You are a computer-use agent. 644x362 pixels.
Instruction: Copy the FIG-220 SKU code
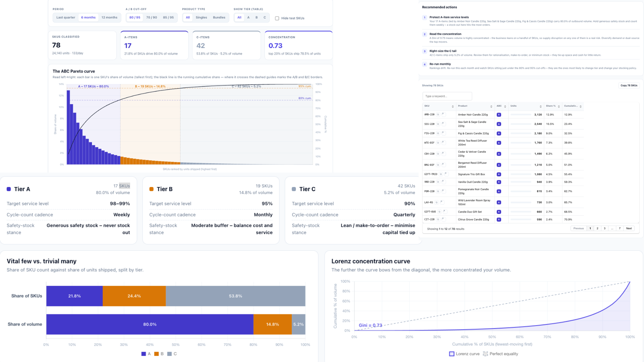click(x=438, y=133)
